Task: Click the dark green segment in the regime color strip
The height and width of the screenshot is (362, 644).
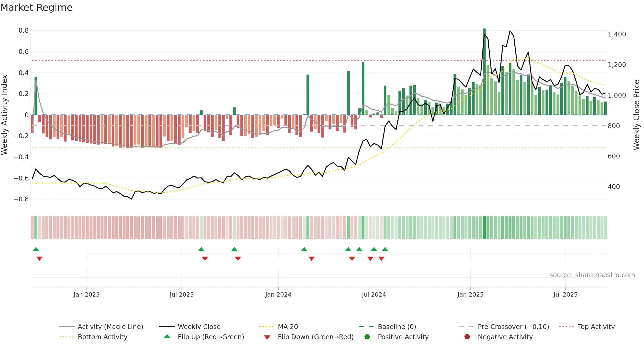Action: point(484,228)
